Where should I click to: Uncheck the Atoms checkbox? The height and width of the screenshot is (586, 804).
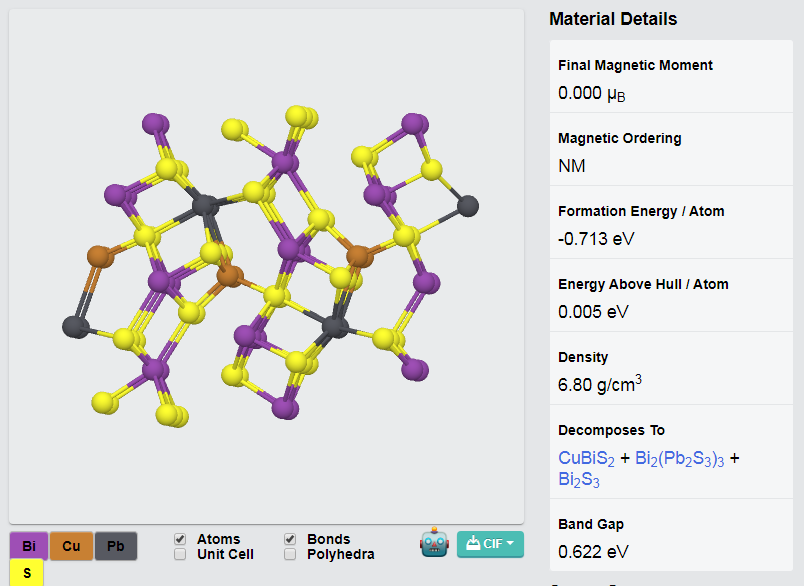pyautogui.click(x=180, y=539)
